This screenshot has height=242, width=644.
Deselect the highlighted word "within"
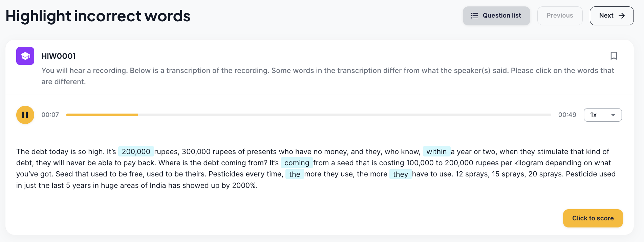[436, 151]
